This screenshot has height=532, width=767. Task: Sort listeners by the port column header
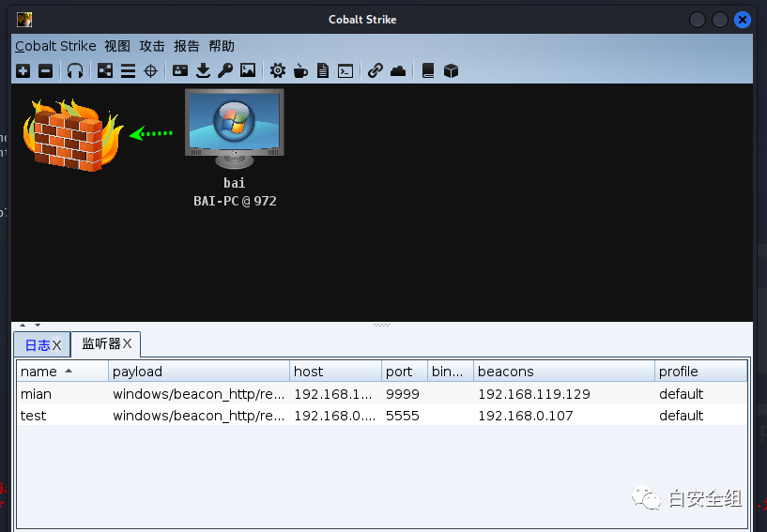[405, 372]
